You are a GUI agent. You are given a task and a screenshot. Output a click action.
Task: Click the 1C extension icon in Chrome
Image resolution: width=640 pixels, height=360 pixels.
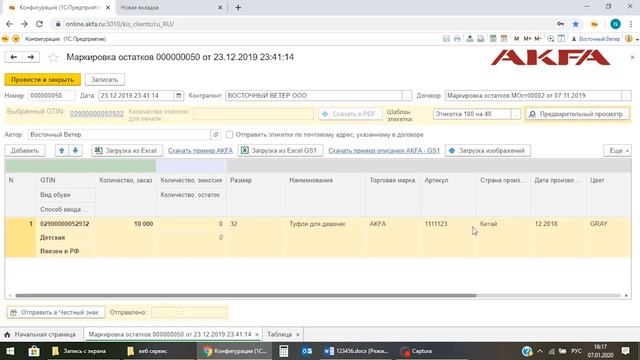click(594, 24)
